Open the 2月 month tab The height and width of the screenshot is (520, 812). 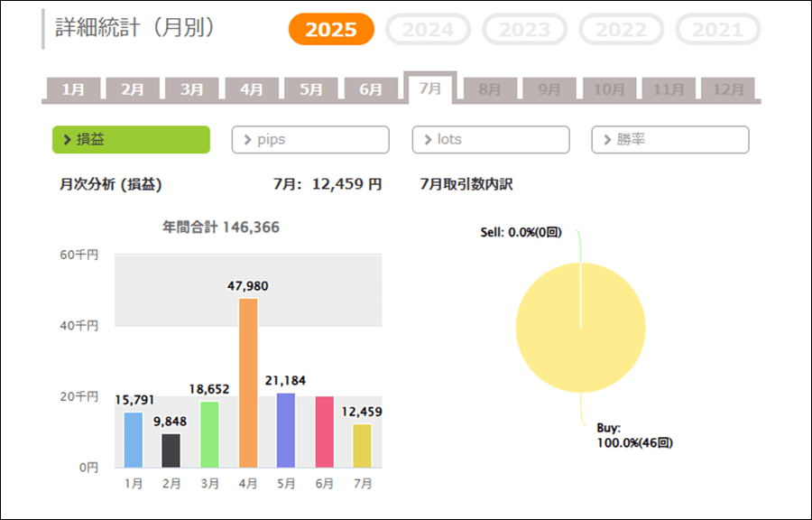point(133,89)
